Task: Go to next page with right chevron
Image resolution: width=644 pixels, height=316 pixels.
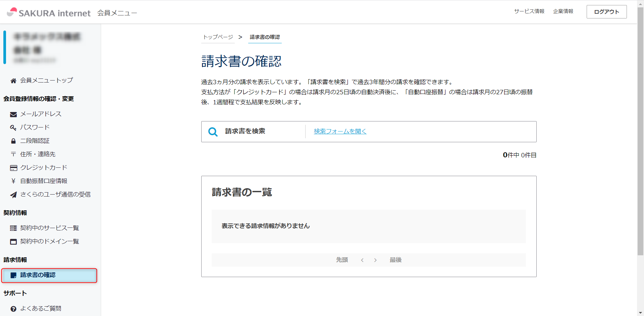Action: pyautogui.click(x=375, y=260)
